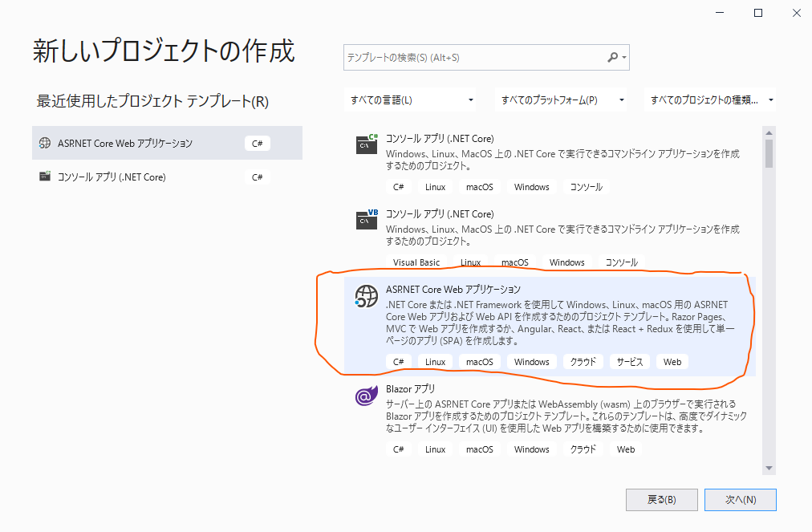Open the すべてのプロジェクトの種類 dropdown
The image size is (812, 532).
tap(709, 99)
